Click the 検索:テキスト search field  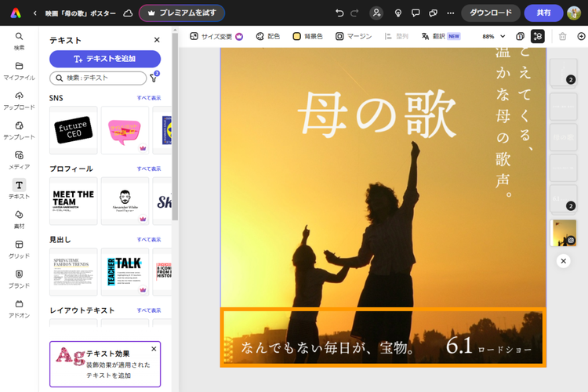98,78
